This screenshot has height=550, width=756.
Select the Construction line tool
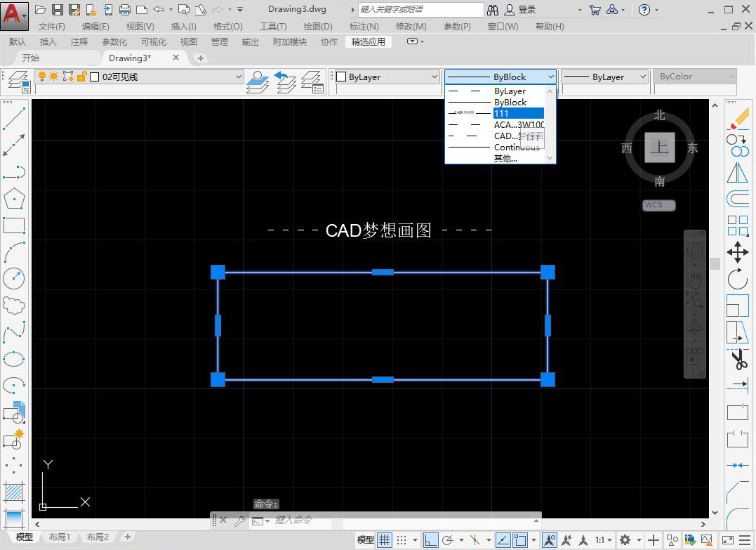point(14,145)
